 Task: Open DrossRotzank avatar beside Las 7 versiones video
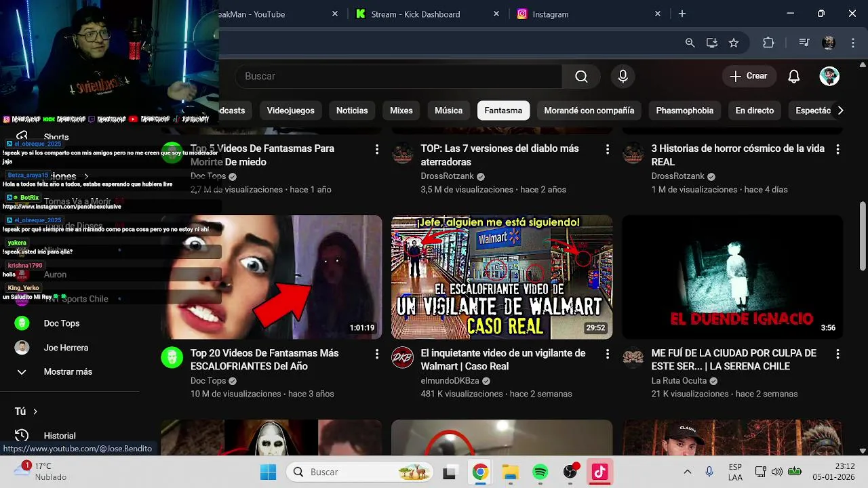click(403, 152)
